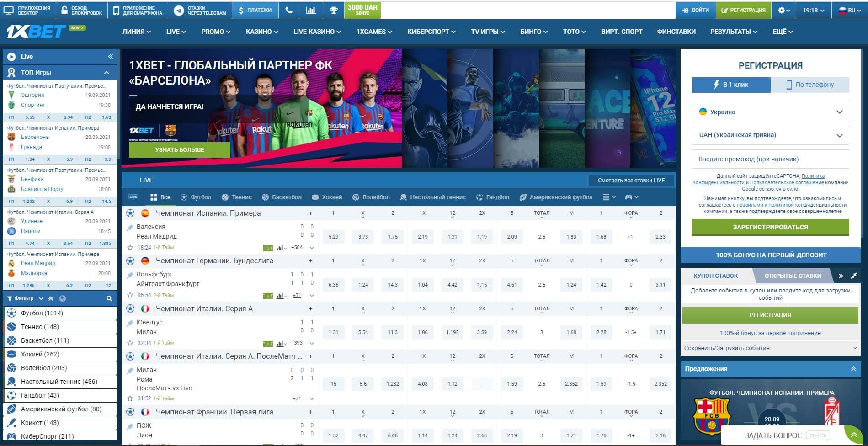Open the list view icon in the LIVE sports bar
This screenshot has height=446, width=868.
[609, 197]
